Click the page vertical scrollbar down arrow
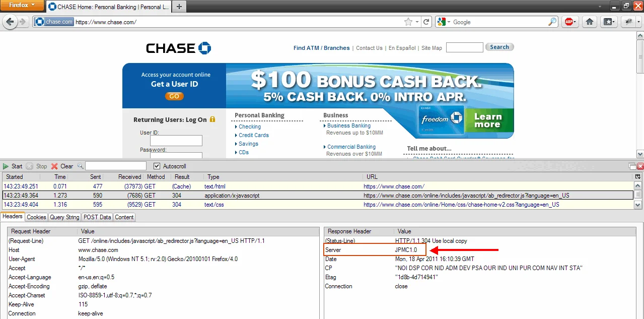Image resolution: width=644 pixels, height=319 pixels. [x=639, y=154]
